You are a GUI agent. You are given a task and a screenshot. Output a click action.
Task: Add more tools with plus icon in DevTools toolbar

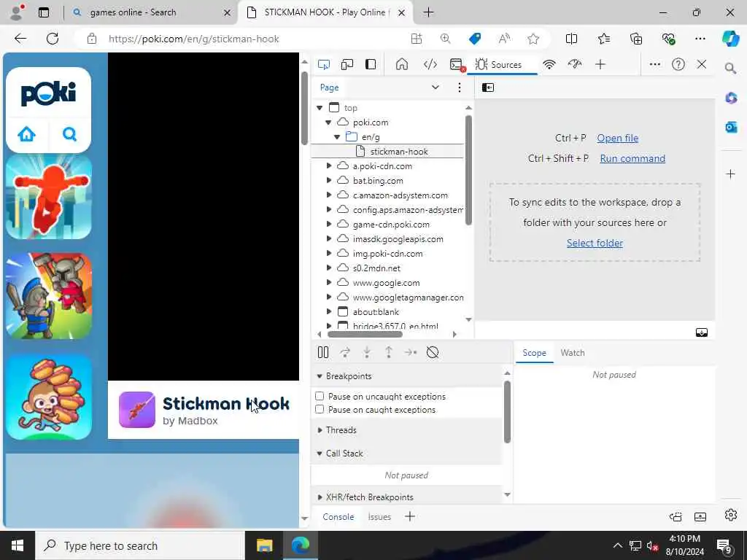pos(600,64)
